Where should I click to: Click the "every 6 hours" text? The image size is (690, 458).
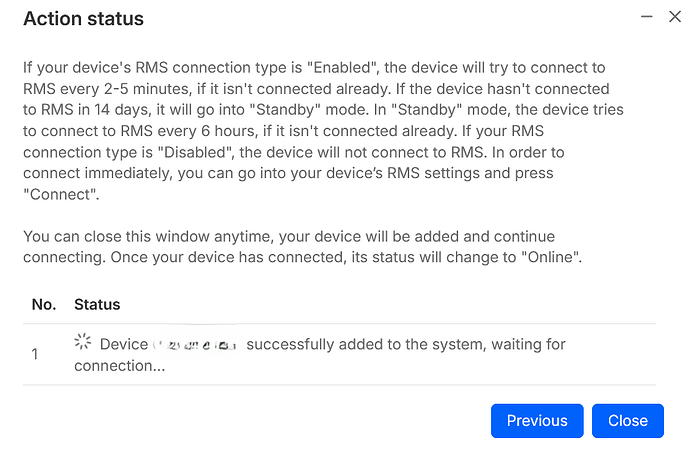coord(206,131)
